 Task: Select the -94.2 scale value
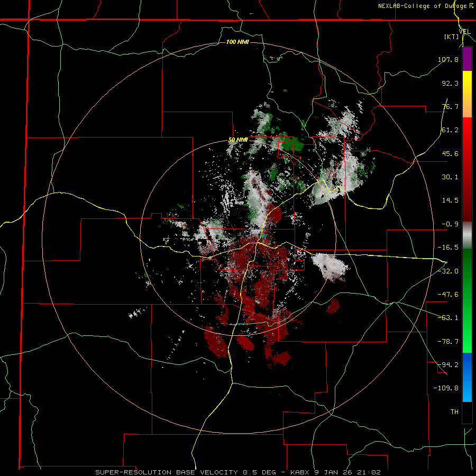(x=448, y=365)
